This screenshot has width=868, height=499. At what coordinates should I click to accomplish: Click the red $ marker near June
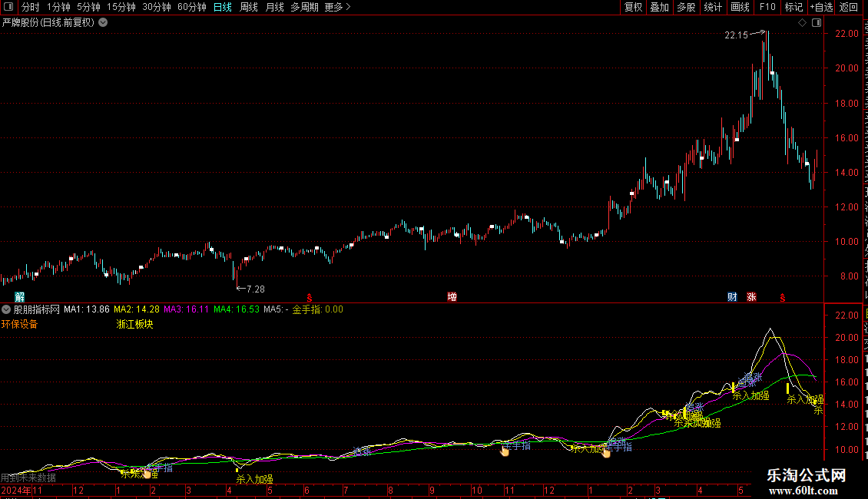click(x=310, y=298)
